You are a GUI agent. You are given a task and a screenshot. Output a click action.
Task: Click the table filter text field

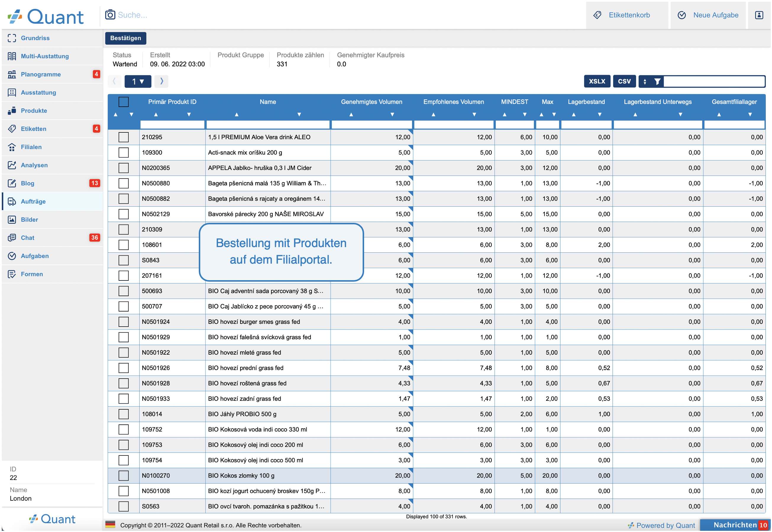(714, 81)
